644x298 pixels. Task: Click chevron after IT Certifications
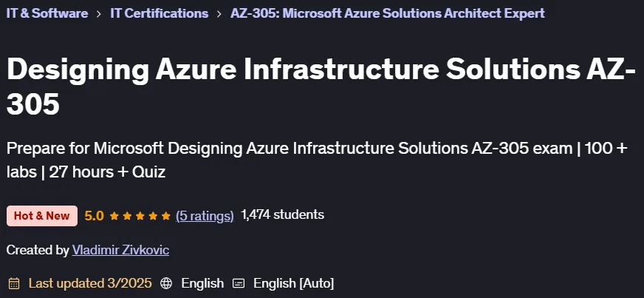pyautogui.click(x=219, y=13)
